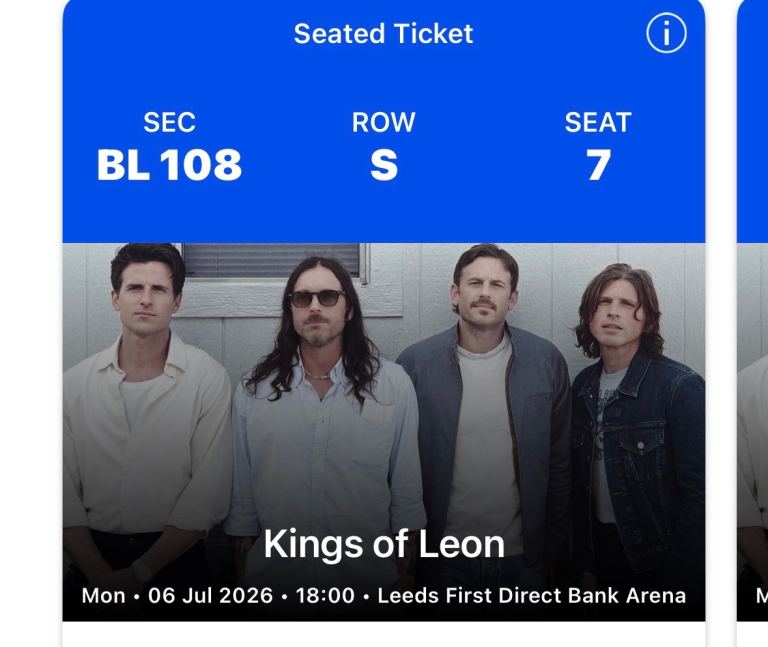
Task: Tap the 'Seated Ticket' header title
Action: (x=383, y=34)
